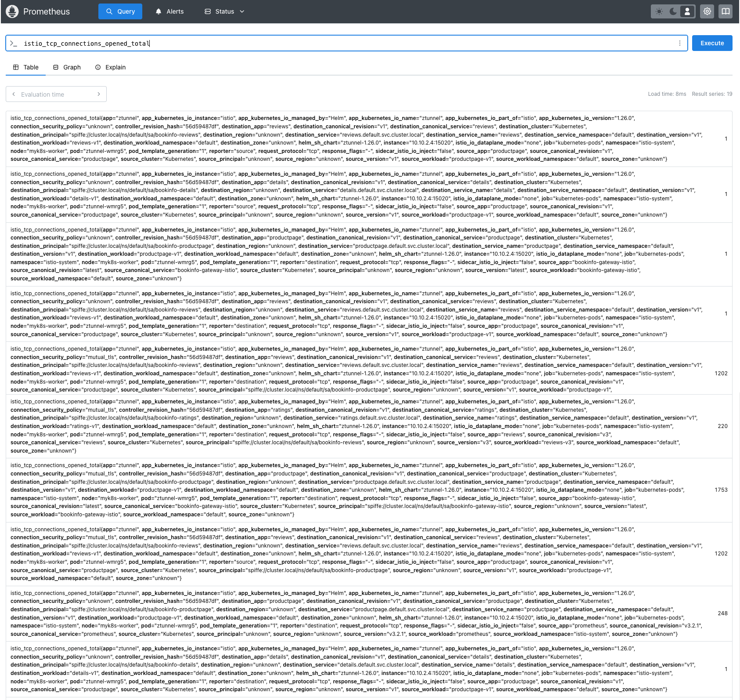Viewport: 740px width, 700px height.
Task: Click the Execute button
Action: [712, 43]
